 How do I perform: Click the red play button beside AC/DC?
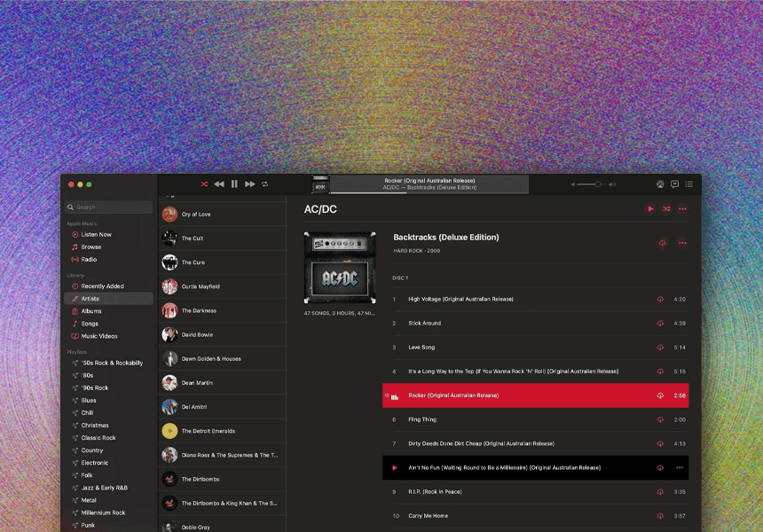(x=650, y=209)
